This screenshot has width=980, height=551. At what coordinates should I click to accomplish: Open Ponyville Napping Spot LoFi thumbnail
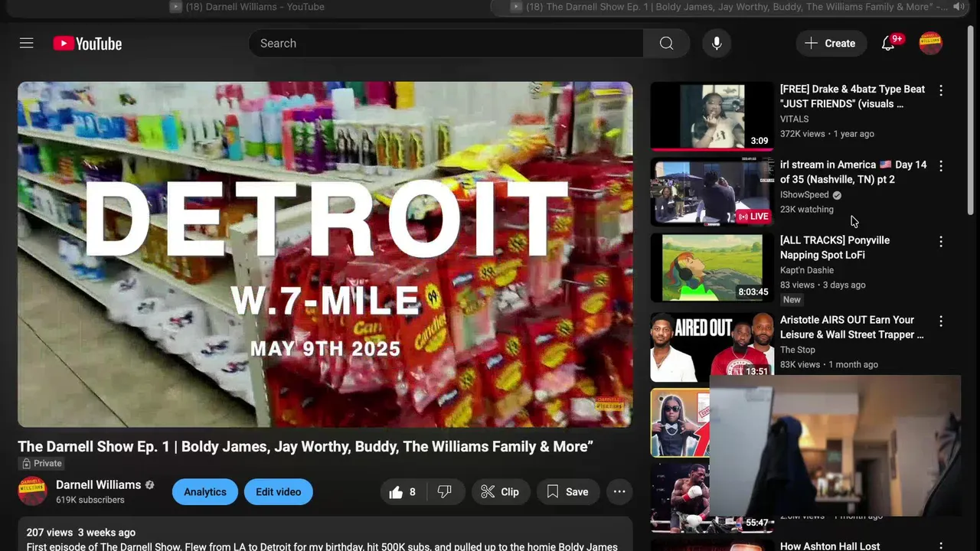pos(712,268)
